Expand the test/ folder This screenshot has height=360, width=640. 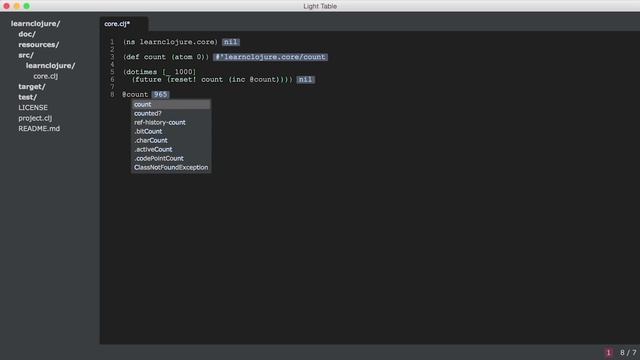click(27, 97)
